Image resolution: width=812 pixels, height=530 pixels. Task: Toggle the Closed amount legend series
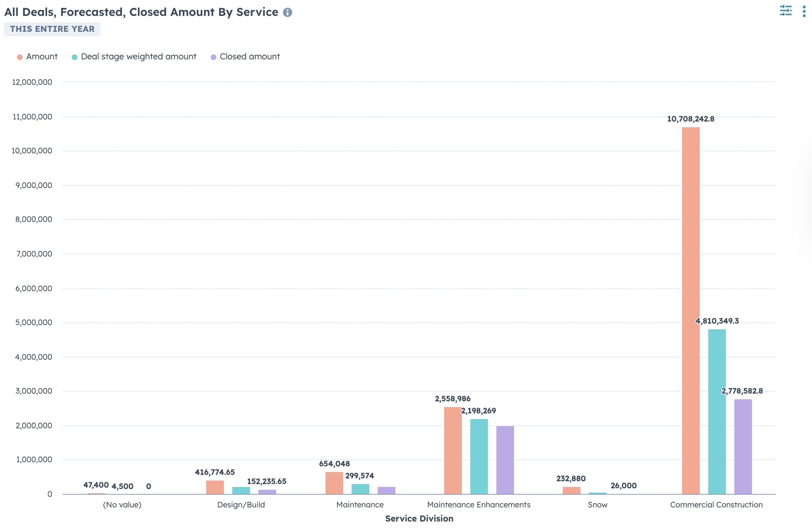(245, 57)
